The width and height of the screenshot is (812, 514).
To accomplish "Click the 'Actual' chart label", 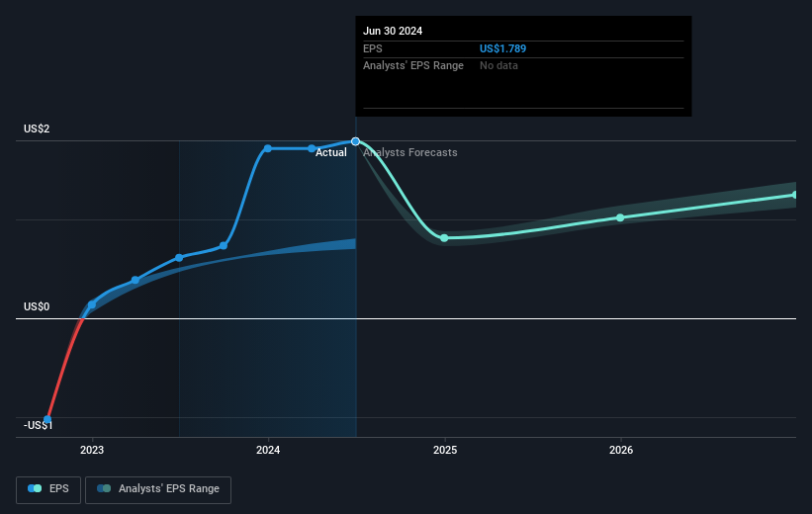I will click(x=331, y=152).
